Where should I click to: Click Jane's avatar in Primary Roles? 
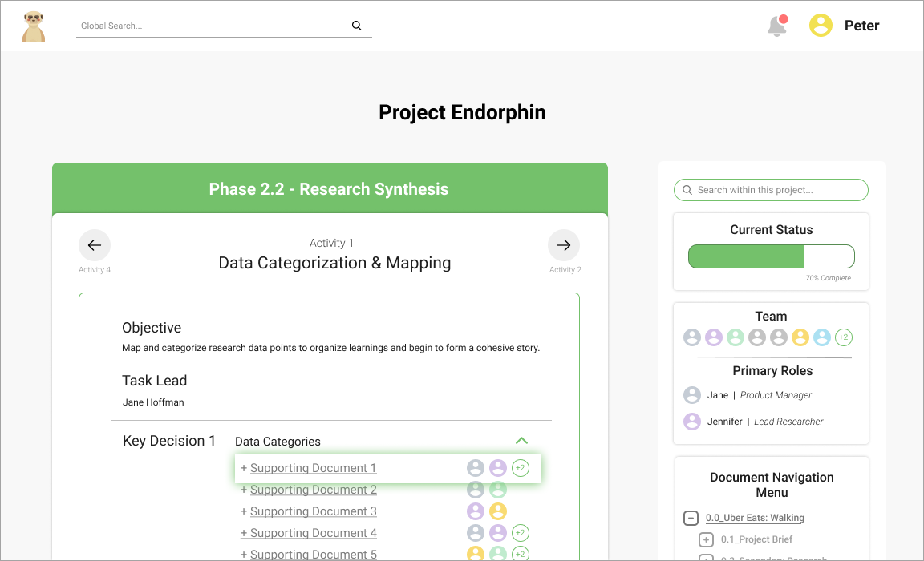point(692,395)
